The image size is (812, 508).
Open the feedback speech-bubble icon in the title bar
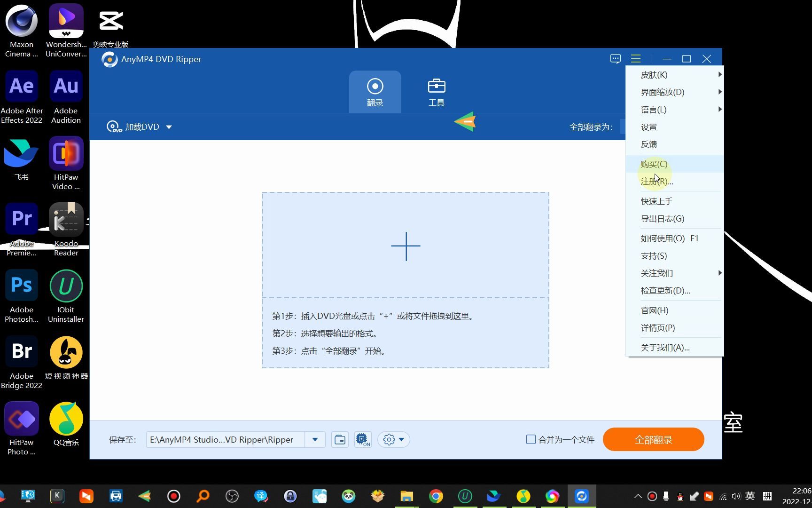coord(615,58)
